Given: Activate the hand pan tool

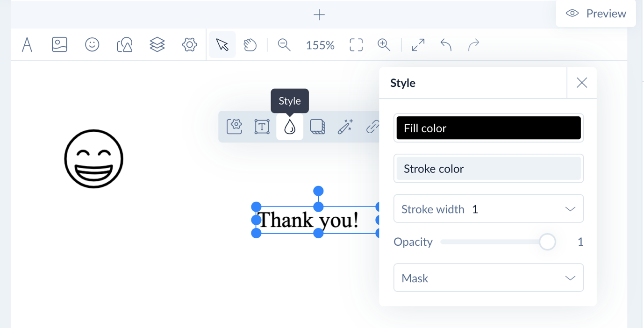Looking at the screenshot, I should [250, 45].
